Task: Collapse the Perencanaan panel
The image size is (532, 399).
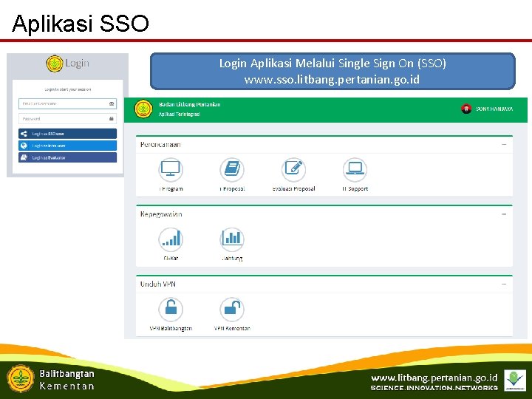Action: click(x=504, y=145)
